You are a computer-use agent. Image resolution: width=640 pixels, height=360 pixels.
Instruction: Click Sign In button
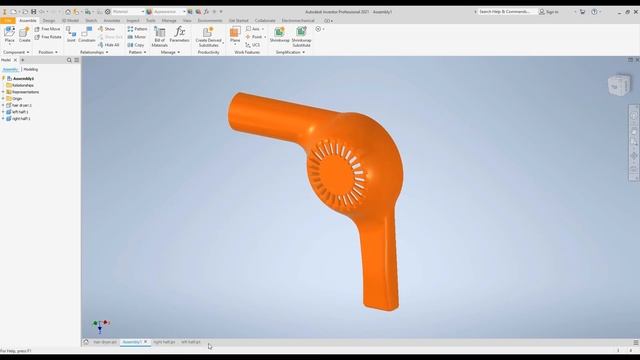[549, 12]
